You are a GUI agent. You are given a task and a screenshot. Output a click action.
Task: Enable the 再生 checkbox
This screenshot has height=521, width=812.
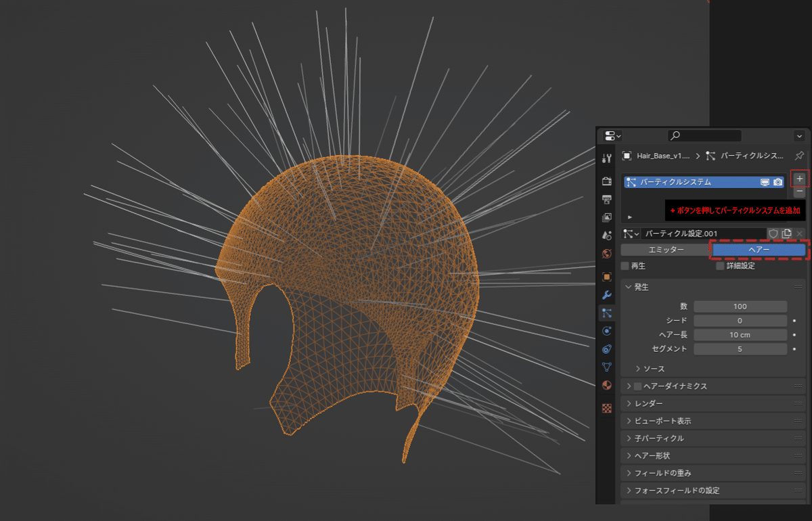click(625, 266)
